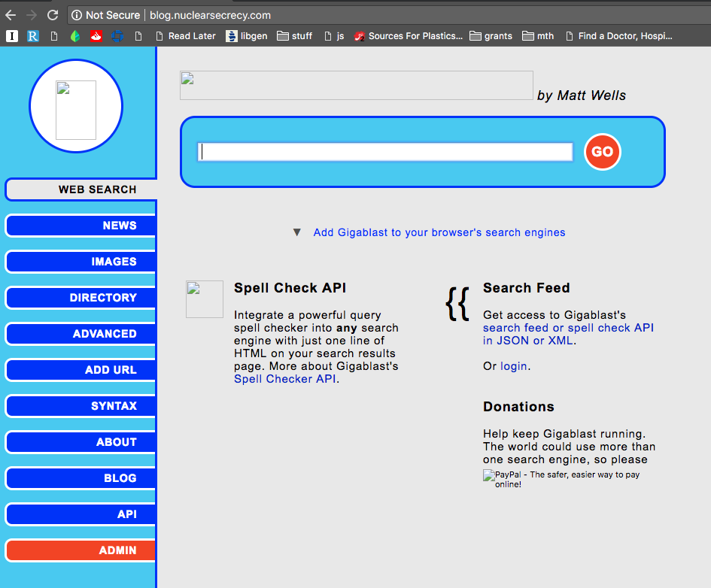Viewport: 711px width, 588px height.
Task: Open the Spell Checker API link
Action: [284, 379]
